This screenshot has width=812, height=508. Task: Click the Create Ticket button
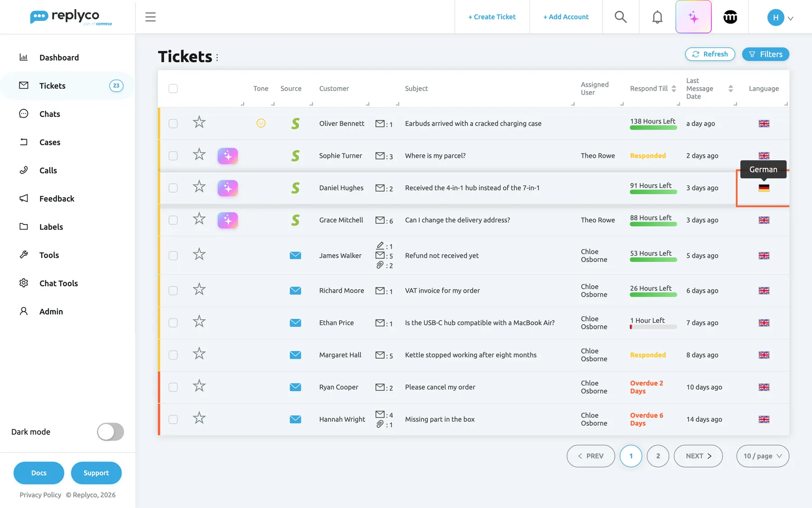[492, 17]
